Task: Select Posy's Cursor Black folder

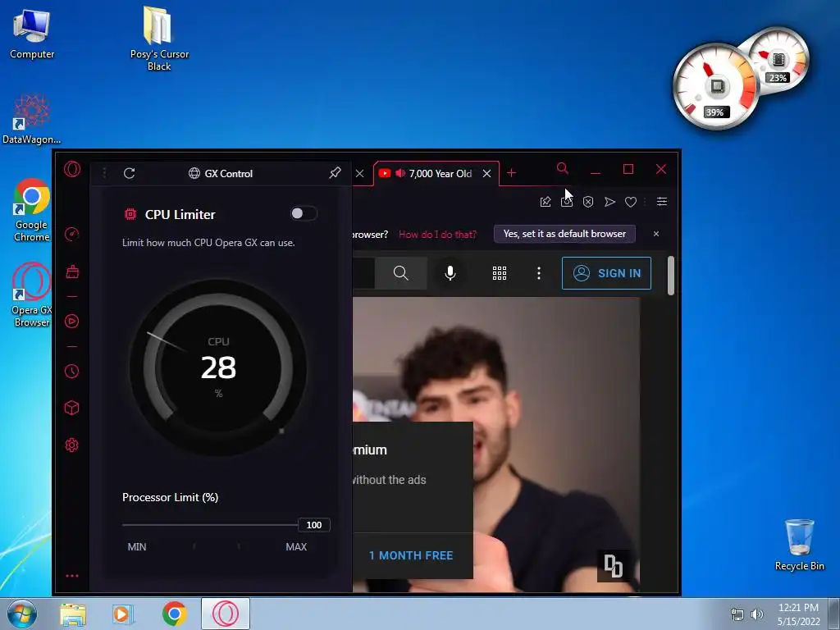Action: 159,39
